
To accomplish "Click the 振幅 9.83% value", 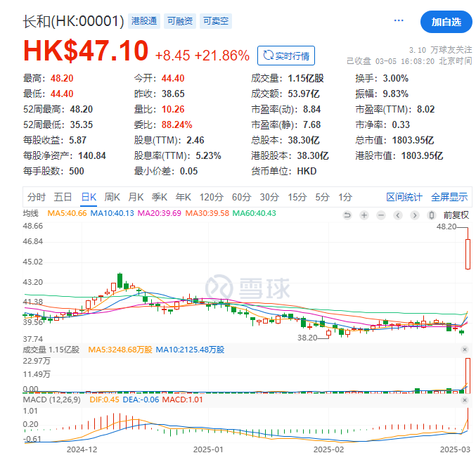I will (396, 94).
